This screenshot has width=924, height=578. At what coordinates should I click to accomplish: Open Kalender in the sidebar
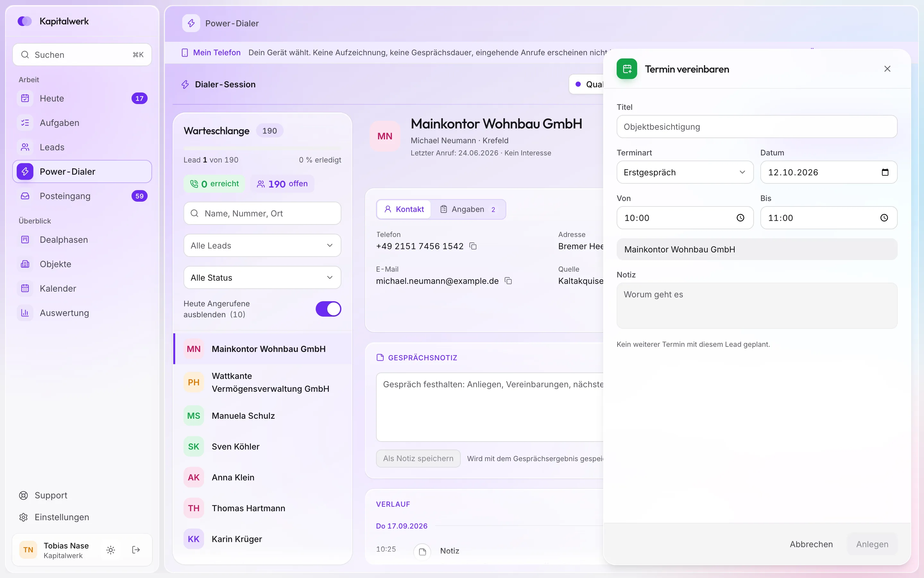tap(82, 289)
